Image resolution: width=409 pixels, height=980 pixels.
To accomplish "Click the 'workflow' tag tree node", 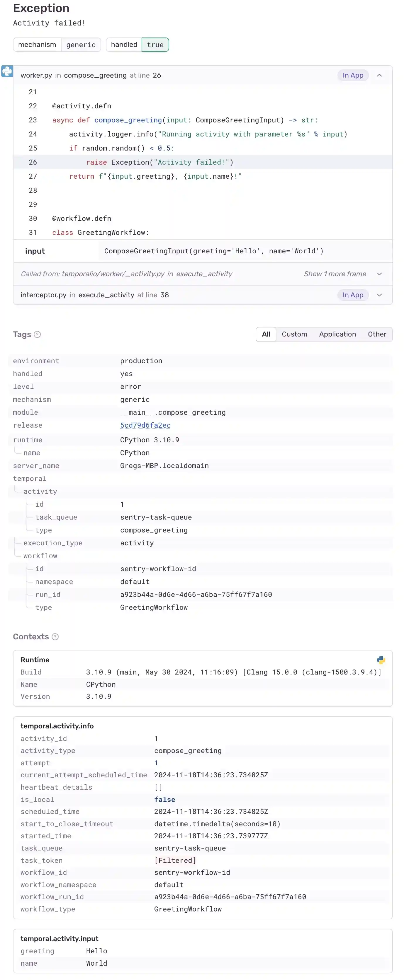I will tap(40, 556).
